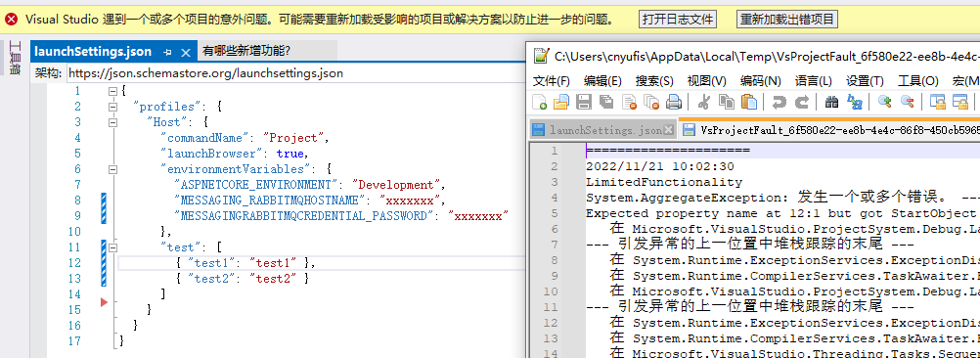980x358 pixels.
Task: Click the Save icon in Notepad++ toolbar
Action: [584, 101]
